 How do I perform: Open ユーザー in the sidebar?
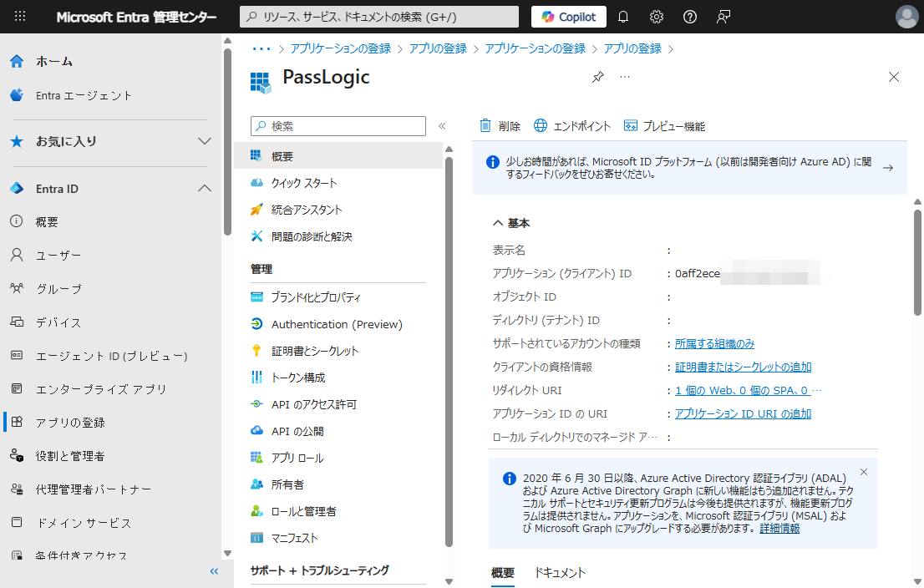click(x=58, y=256)
